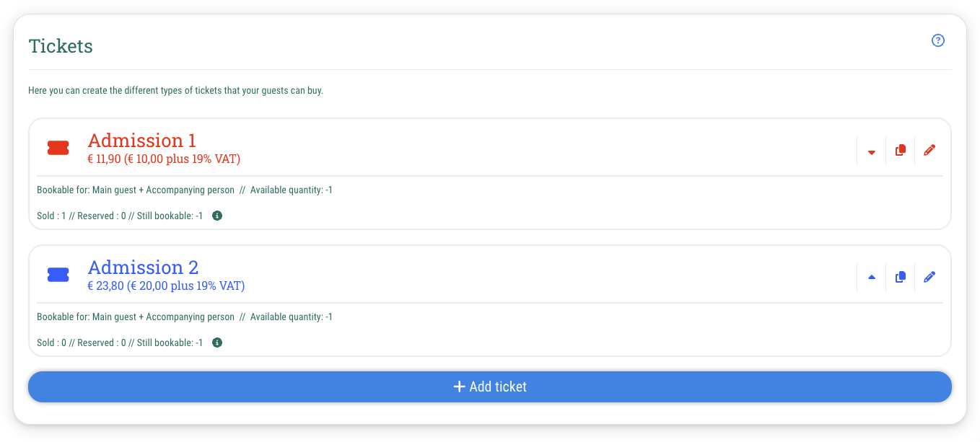Select the Admission 1 title
This screenshot has width=980, height=442.
pos(142,140)
